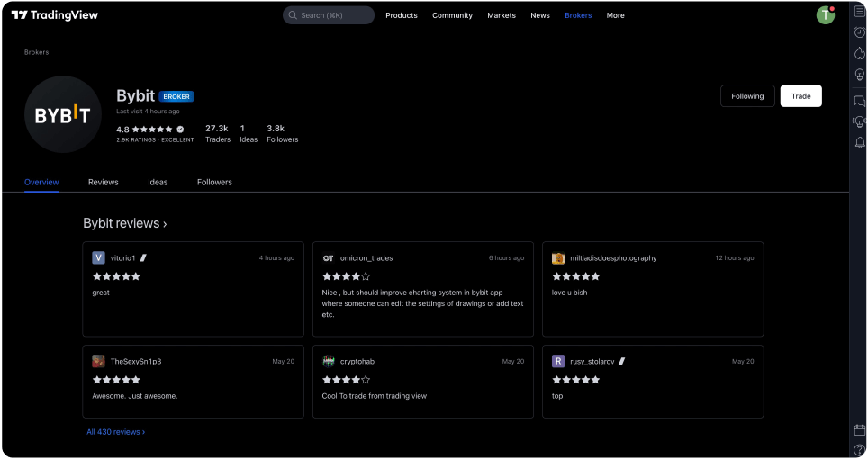The image size is (868, 459).
Task: Switch to the Followers tab
Action: (214, 182)
